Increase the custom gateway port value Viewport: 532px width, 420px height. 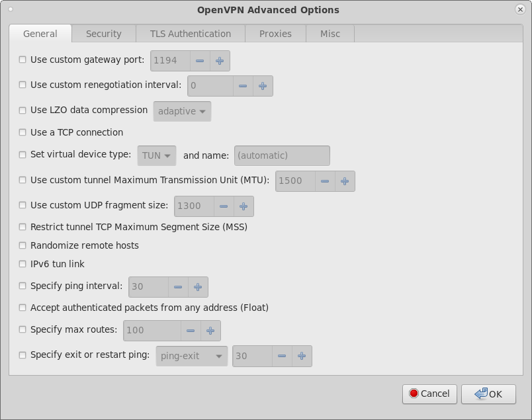220,61
